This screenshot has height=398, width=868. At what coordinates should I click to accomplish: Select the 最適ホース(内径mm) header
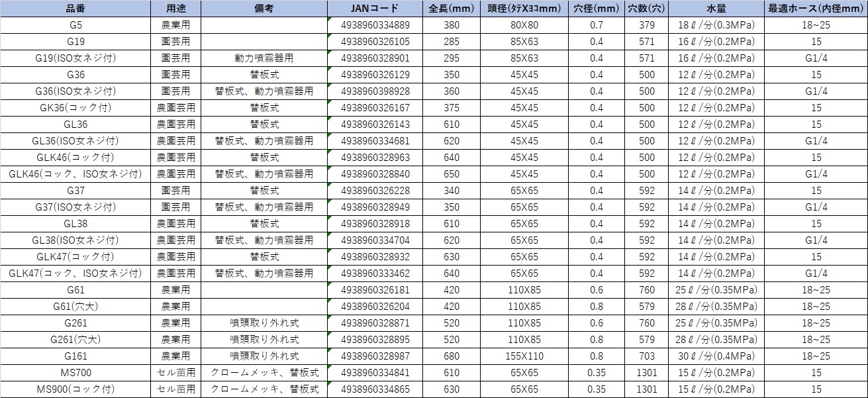coord(816,9)
